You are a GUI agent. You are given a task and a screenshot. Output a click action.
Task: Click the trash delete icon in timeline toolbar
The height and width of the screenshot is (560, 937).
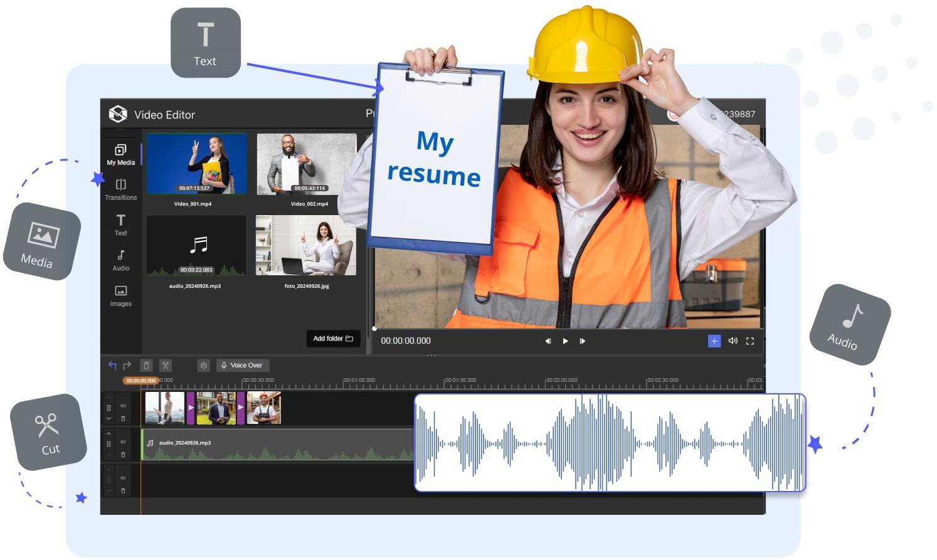tap(146, 366)
